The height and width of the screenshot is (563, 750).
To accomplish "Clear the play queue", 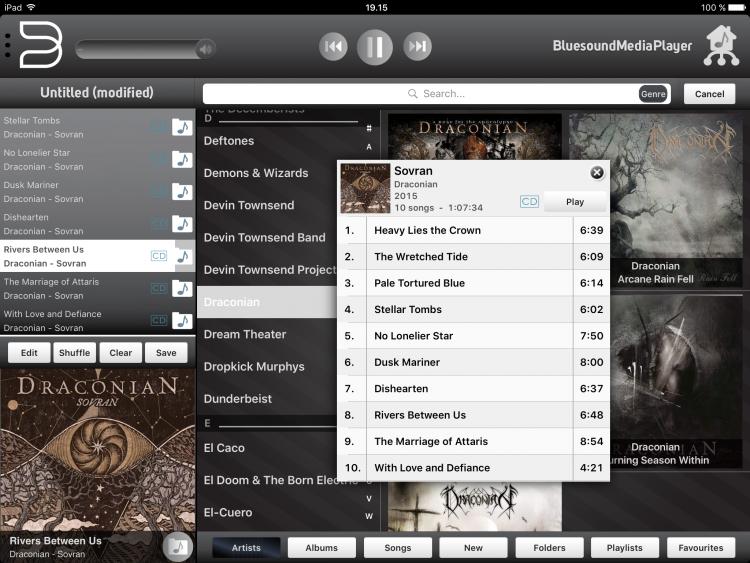I will [x=120, y=353].
